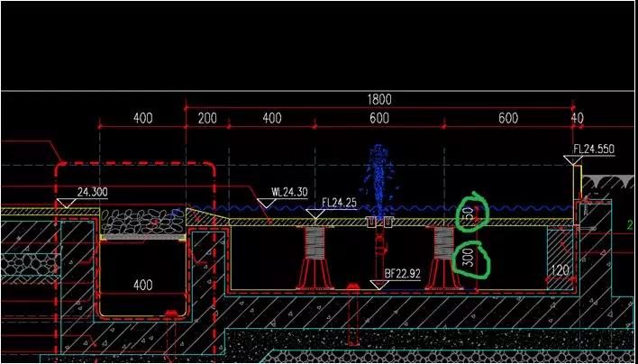Select the 200 dimension text
638x364 pixels.
207,119
